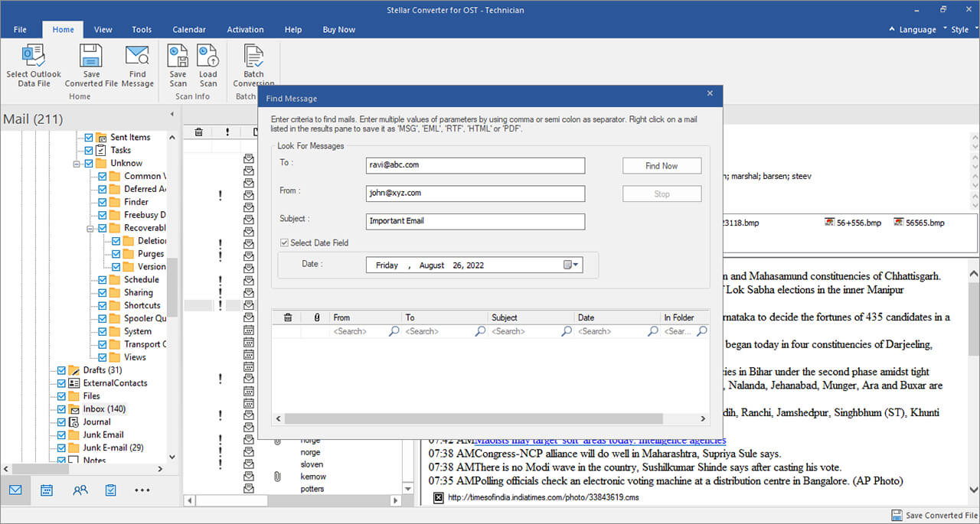980x524 pixels.
Task: Toggle Sent Items folder checkbox
Action: [x=89, y=138]
